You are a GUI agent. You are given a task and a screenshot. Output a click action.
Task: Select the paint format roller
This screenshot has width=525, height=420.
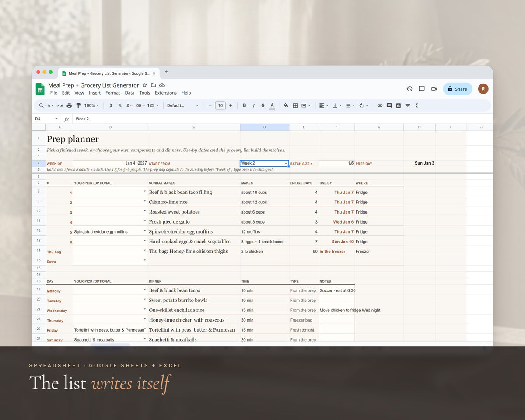click(x=79, y=105)
